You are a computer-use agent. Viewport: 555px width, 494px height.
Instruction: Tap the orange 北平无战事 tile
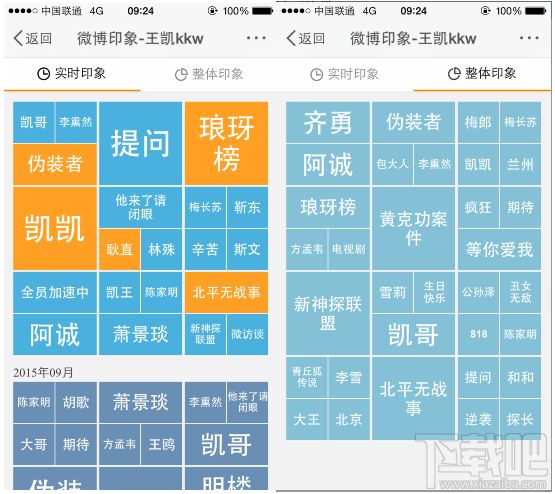[x=227, y=292]
